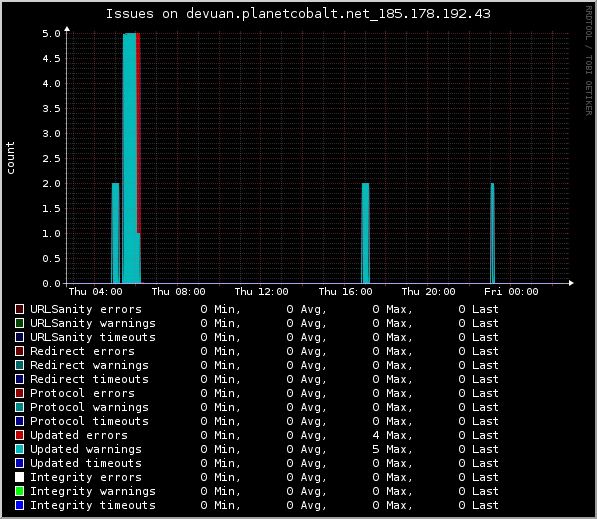Click the URLSanity errors color swatch
Screen dimensions: 597x519
[x=19, y=309]
